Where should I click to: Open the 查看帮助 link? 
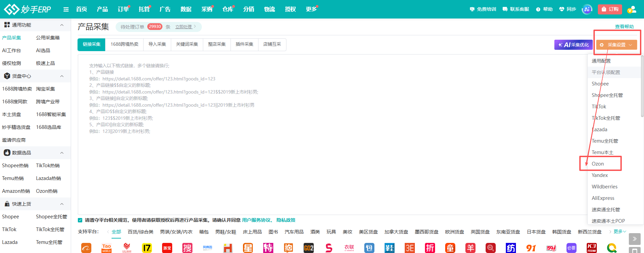pos(624,27)
